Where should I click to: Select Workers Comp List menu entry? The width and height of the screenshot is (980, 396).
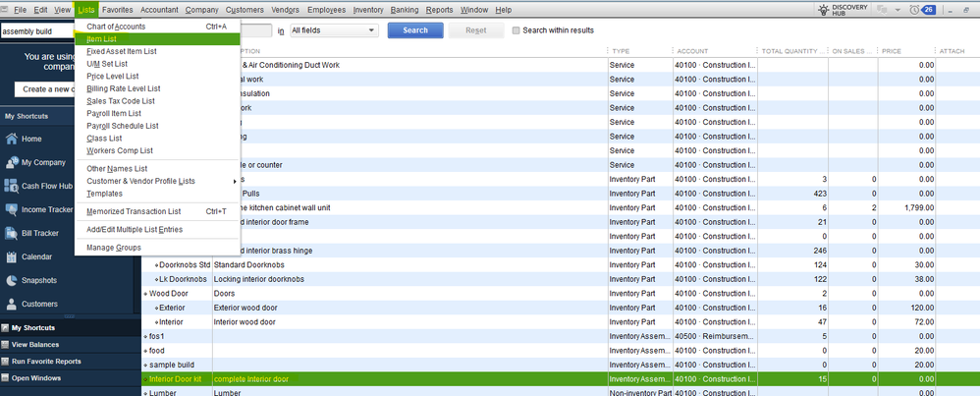pos(157,150)
